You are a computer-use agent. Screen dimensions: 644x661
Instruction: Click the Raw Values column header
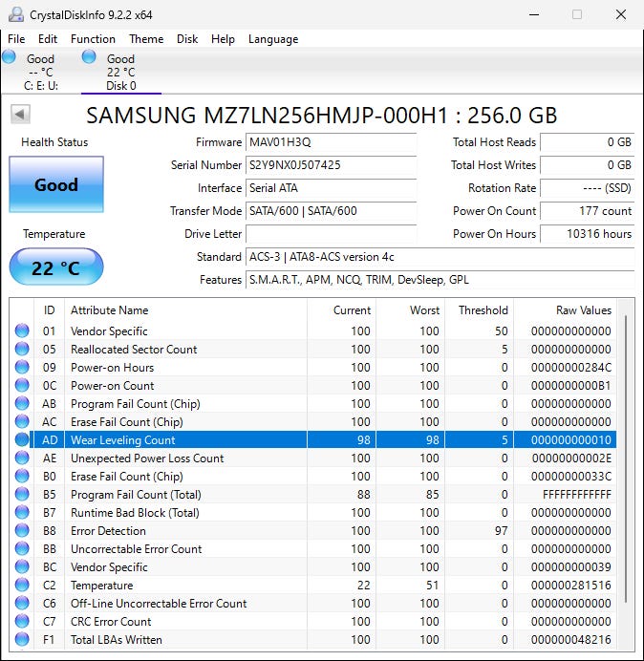click(x=565, y=310)
